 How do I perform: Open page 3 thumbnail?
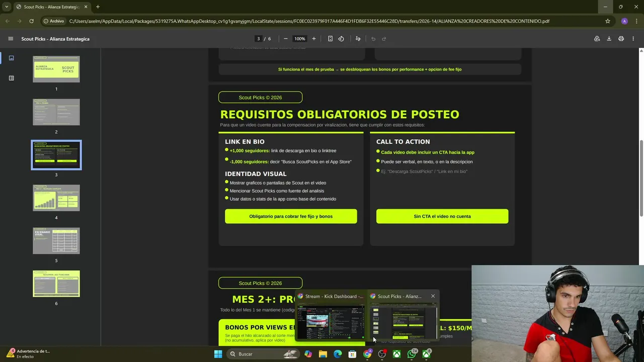pos(56,155)
